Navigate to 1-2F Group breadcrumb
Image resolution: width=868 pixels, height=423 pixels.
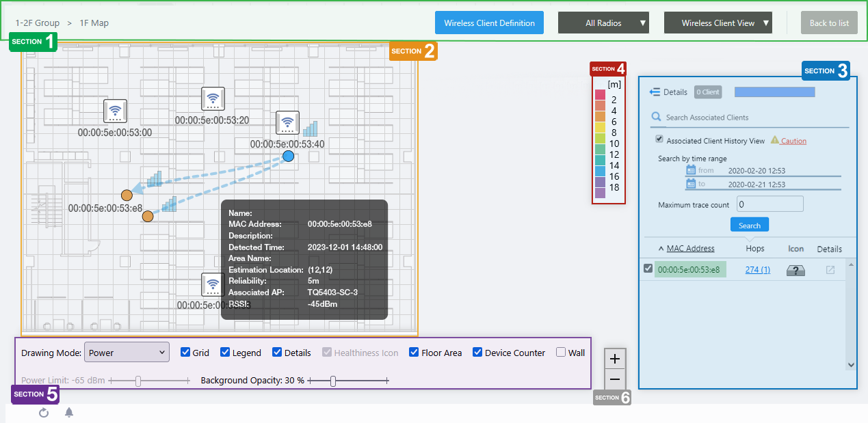pos(38,23)
